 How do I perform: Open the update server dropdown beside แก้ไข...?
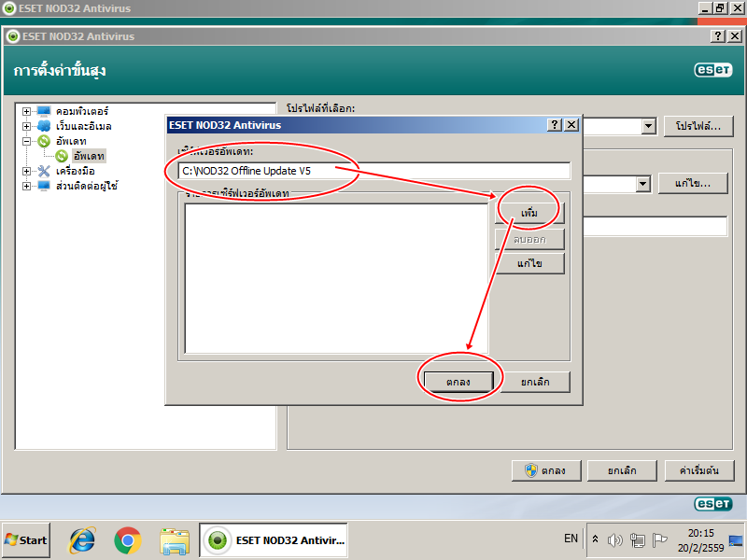click(x=642, y=184)
